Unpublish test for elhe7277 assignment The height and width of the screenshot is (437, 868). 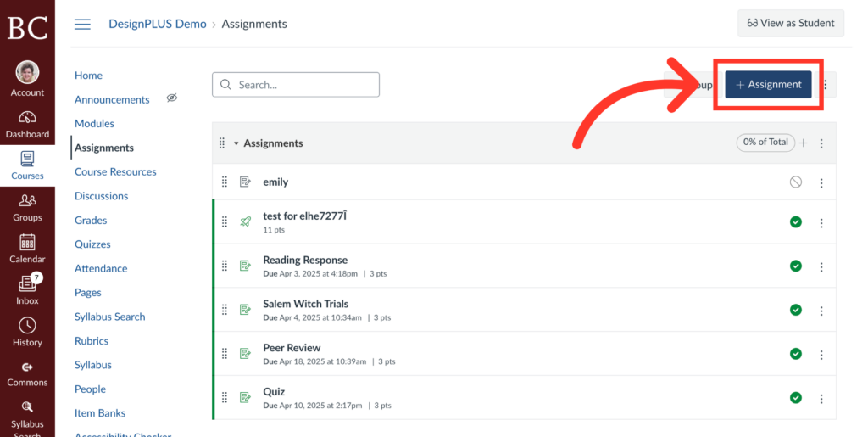click(795, 222)
